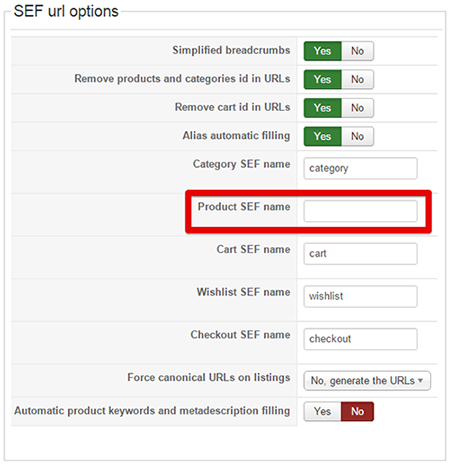Select Yes for Remove products and categories id

pos(322,79)
